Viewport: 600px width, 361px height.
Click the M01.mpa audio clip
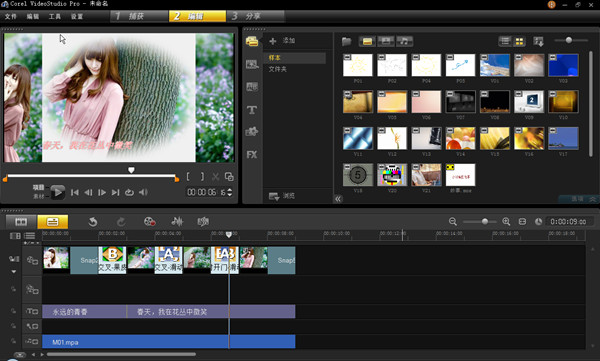pos(168,342)
